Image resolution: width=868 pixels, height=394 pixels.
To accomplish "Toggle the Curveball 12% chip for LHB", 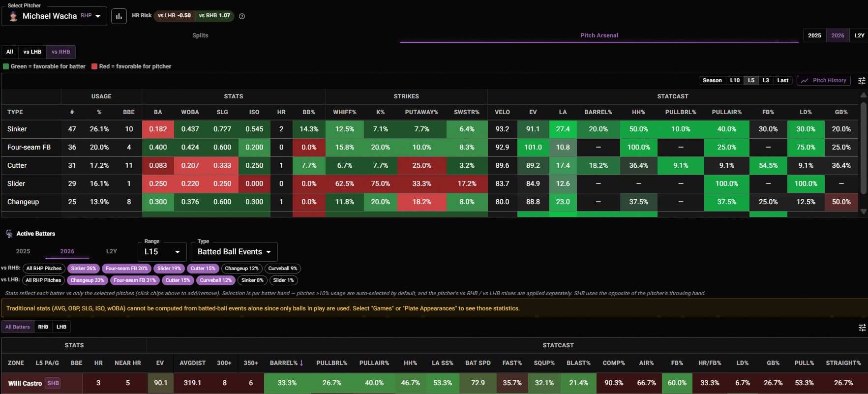I will (215, 280).
